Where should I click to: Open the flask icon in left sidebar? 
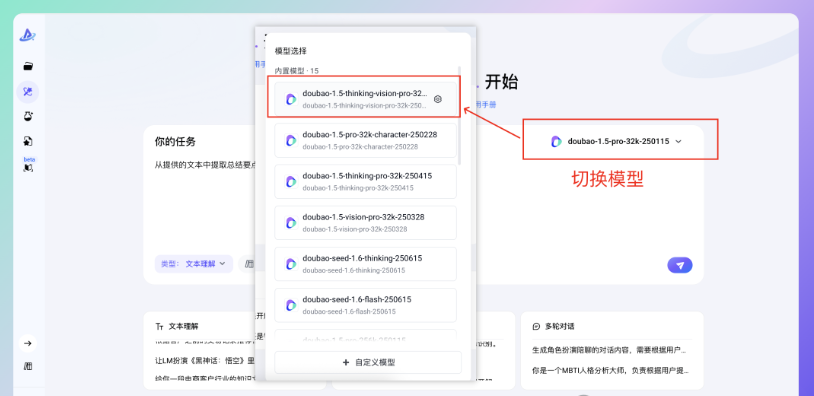pos(28,116)
